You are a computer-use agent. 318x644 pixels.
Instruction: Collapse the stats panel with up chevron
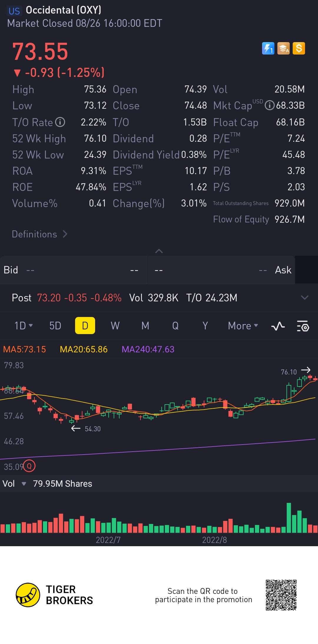(159, 251)
